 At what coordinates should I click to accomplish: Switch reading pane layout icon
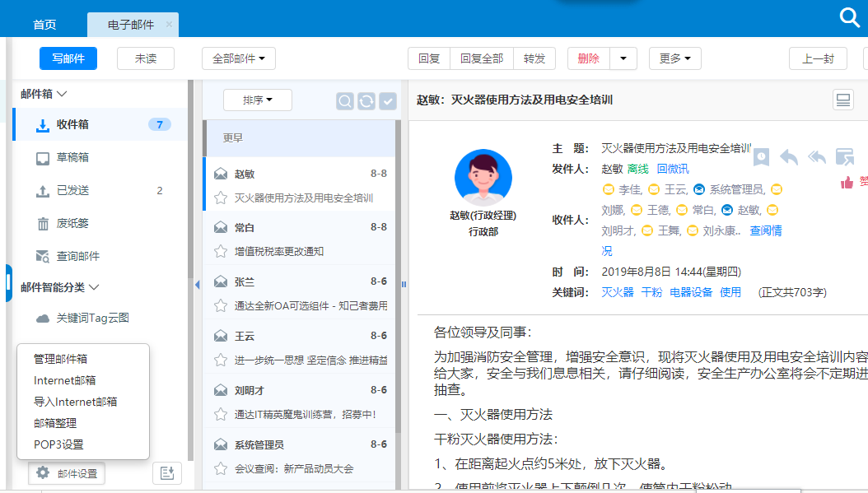842,100
